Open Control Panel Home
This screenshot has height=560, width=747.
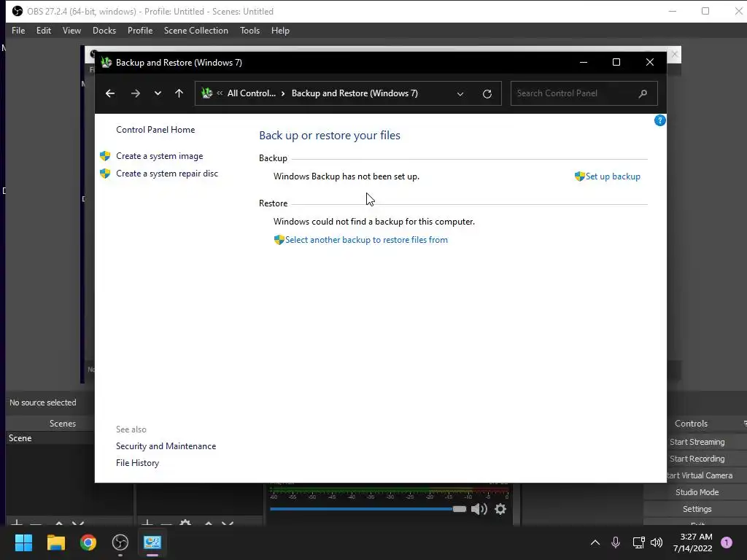(155, 130)
